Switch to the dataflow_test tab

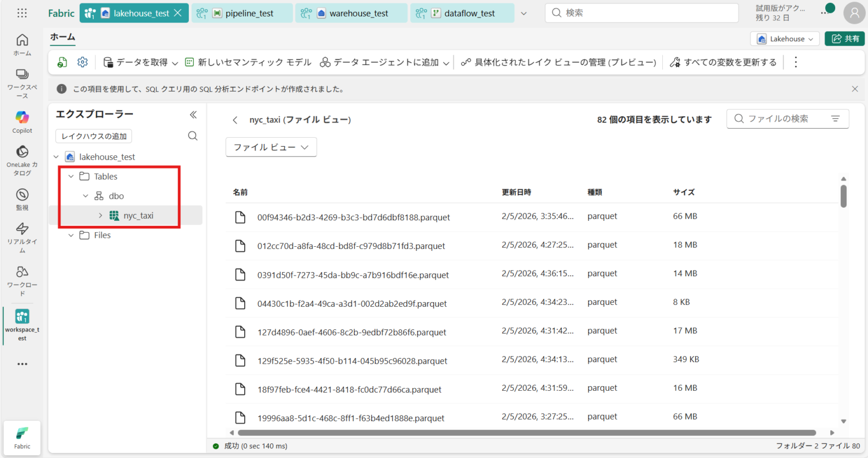click(x=462, y=13)
